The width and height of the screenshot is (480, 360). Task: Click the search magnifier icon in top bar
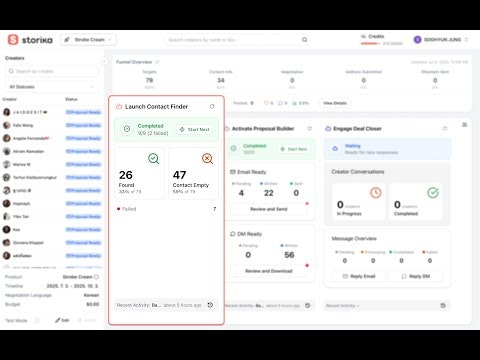304,40
